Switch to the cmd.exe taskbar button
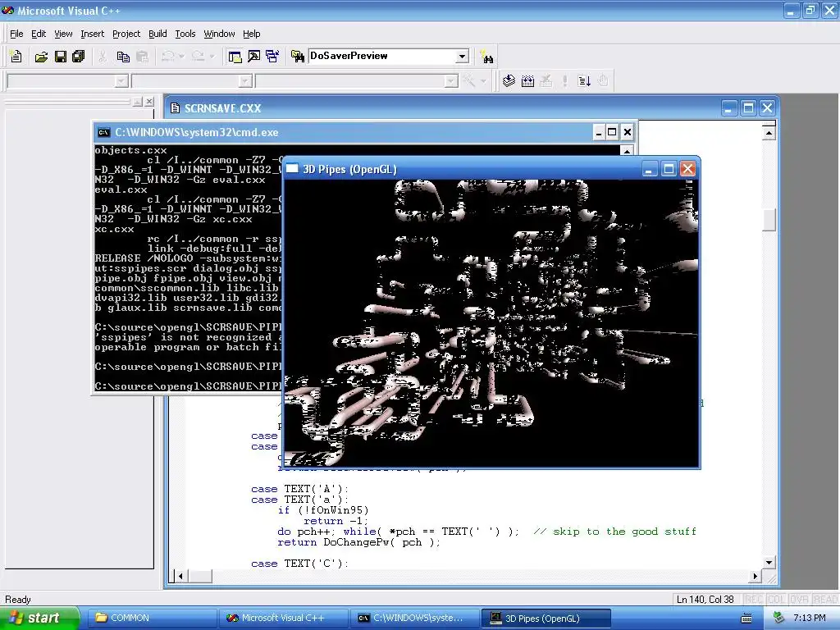Image resolution: width=840 pixels, height=630 pixels. click(414, 618)
